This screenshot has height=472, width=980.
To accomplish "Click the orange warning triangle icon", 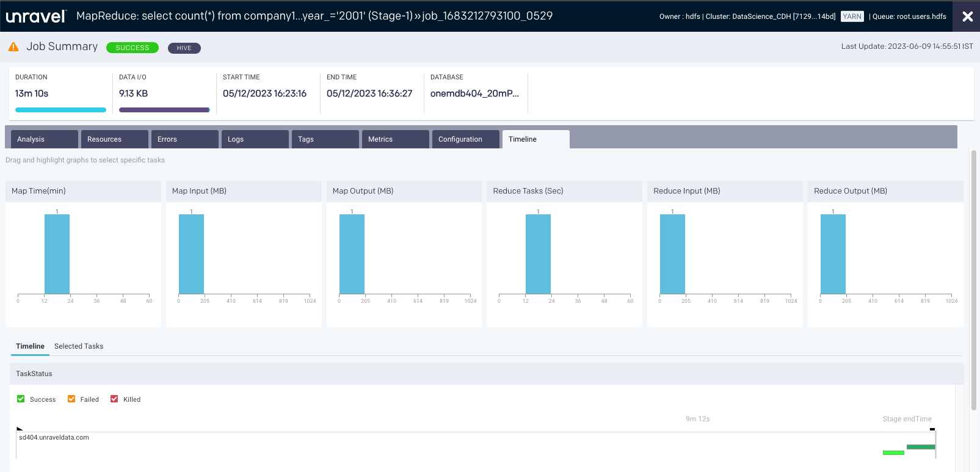I will click(x=13, y=47).
